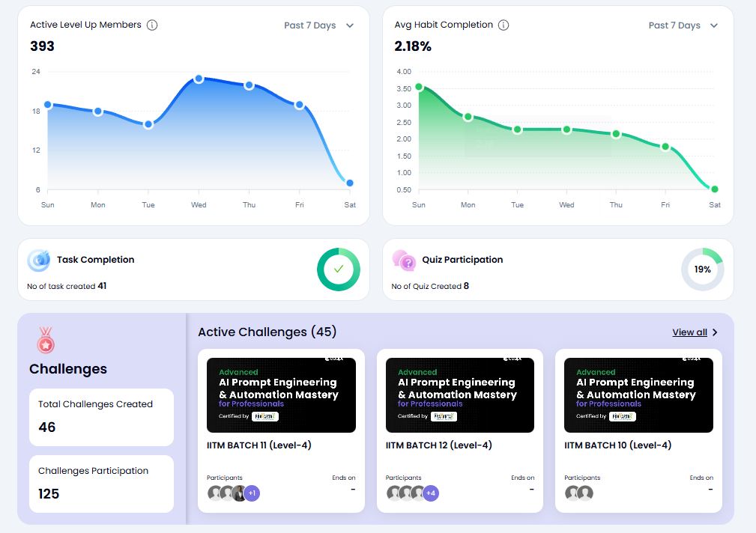756x533 pixels.
Task: Click the Quiz Participation chat bubble icon
Action: point(404,261)
